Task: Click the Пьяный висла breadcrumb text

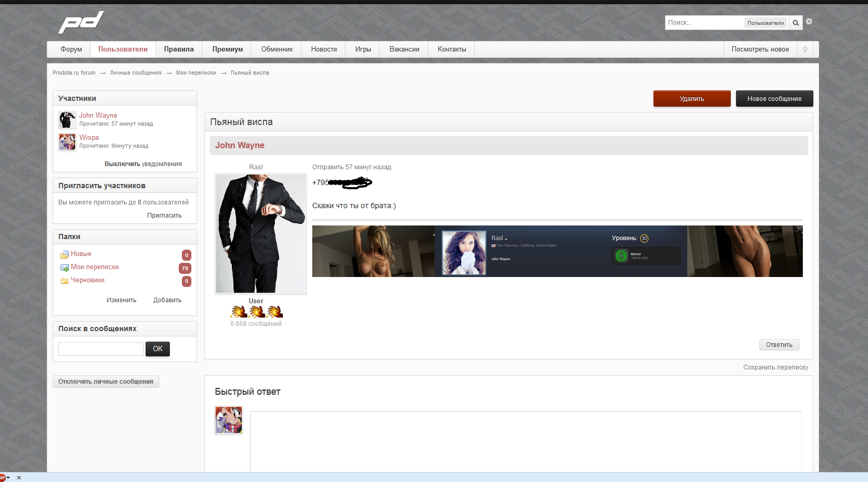Action: coord(250,73)
